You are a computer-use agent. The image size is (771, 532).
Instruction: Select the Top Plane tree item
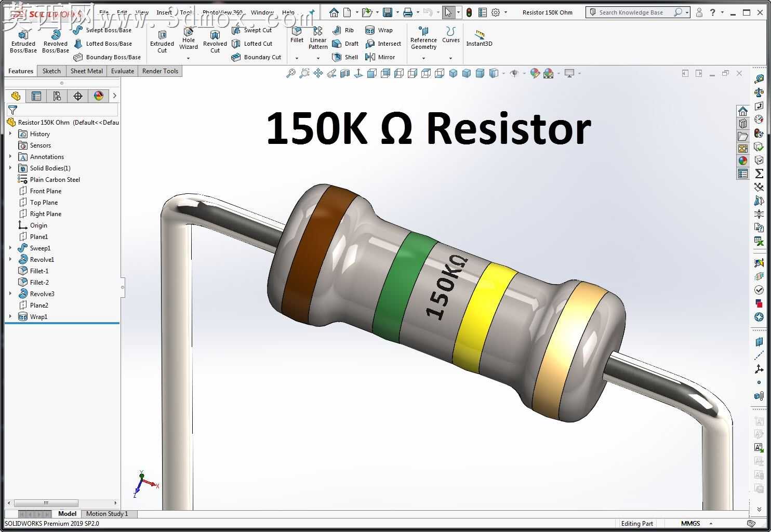coord(38,202)
